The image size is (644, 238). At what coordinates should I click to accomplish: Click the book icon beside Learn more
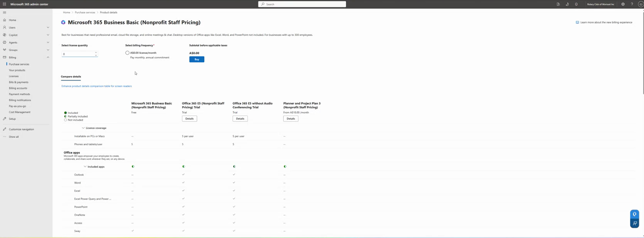tap(577, 22)
